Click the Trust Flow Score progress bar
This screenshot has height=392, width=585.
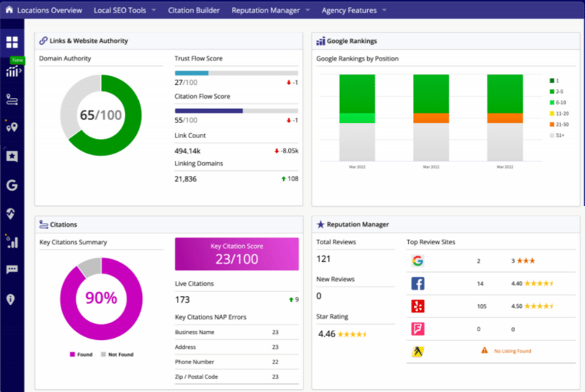[236, 73]
